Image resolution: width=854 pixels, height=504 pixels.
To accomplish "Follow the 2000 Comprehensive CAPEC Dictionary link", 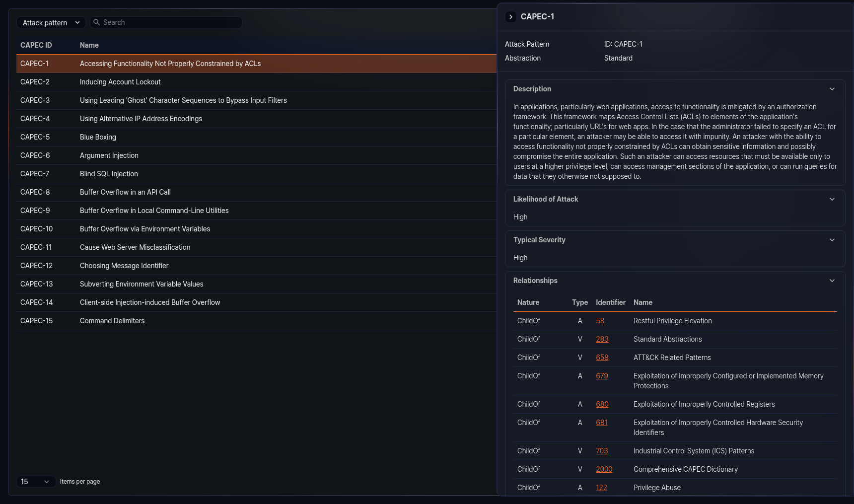I will pos(604,469).
